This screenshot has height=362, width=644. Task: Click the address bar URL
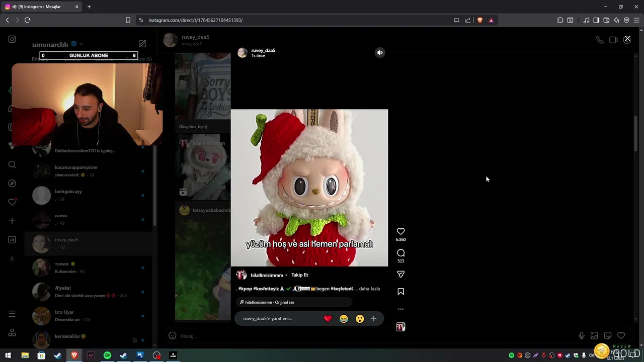point(196,20)
